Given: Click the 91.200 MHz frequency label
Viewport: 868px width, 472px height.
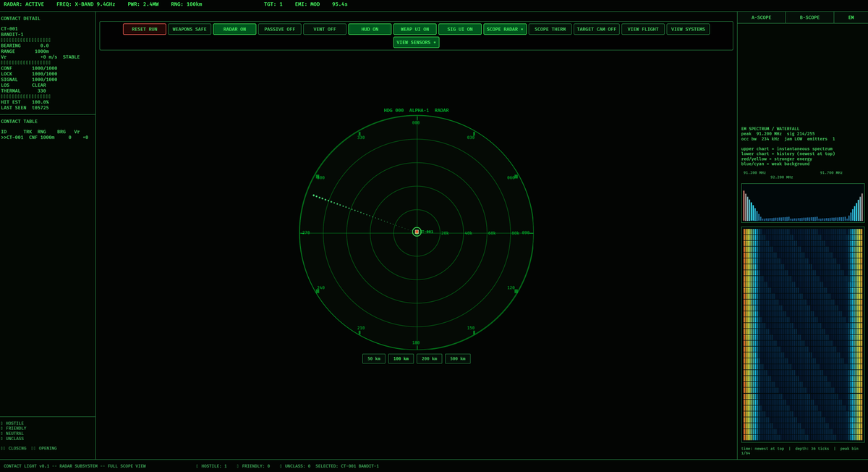Looking at the screenshot, I should [x=755, y=173].
